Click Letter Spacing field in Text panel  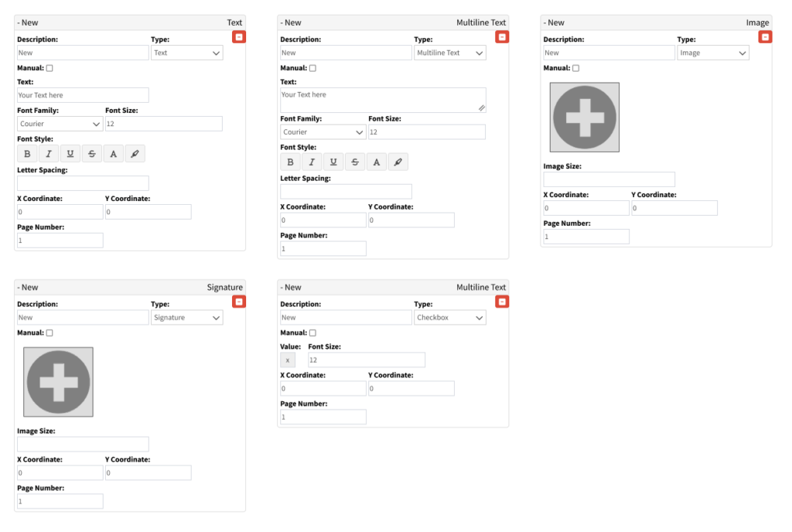pos(83,183)
